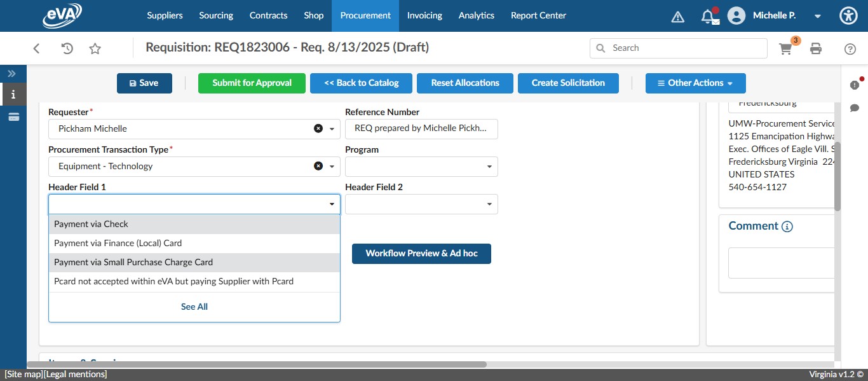
Task: Switch to the Invoicing tab
Action: pos(424,15)
